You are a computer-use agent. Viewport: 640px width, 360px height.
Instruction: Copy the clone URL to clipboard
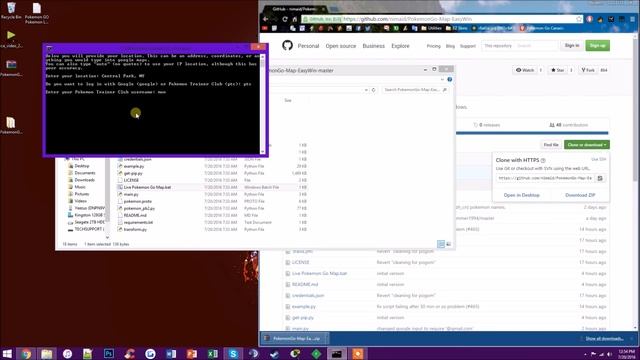[x=600, y=178]
